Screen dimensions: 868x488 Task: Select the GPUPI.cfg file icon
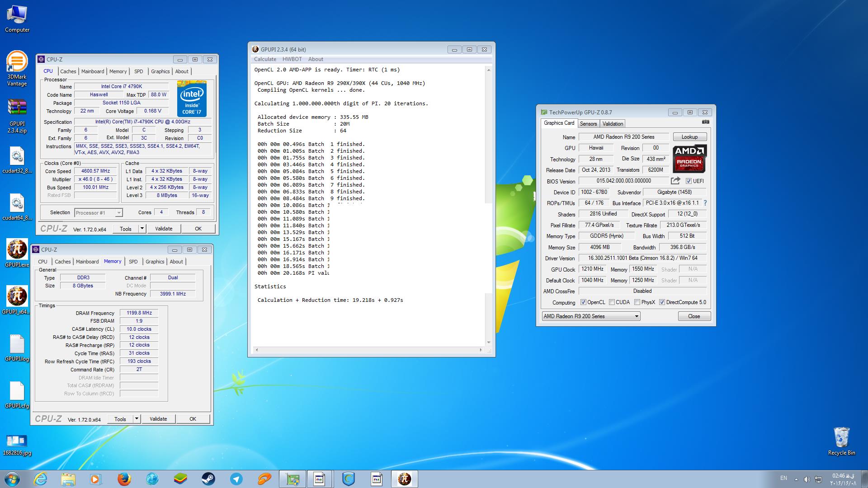pos(17,395)
